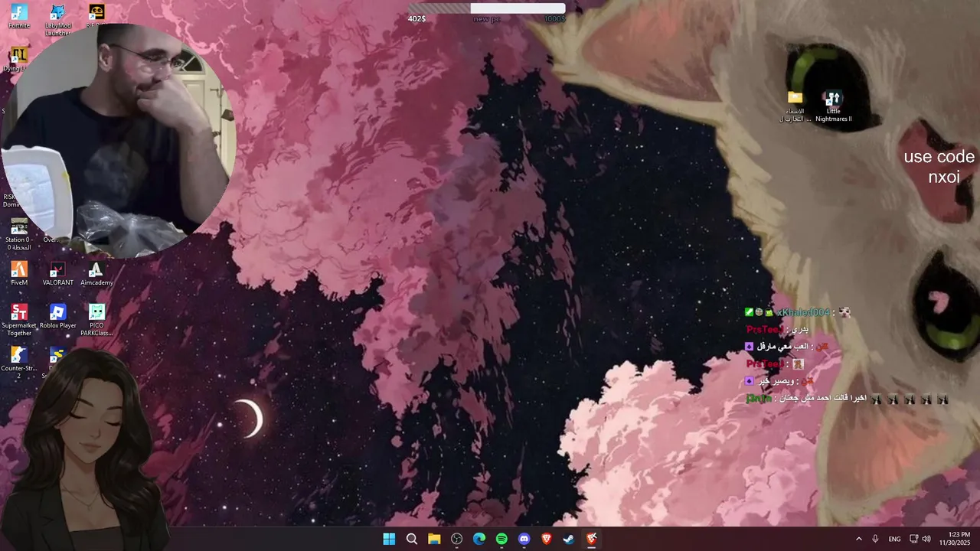This screenshot has height=551, width=980.
Task: Open Steam from the taskbar
Action: (x=569, y=539)
